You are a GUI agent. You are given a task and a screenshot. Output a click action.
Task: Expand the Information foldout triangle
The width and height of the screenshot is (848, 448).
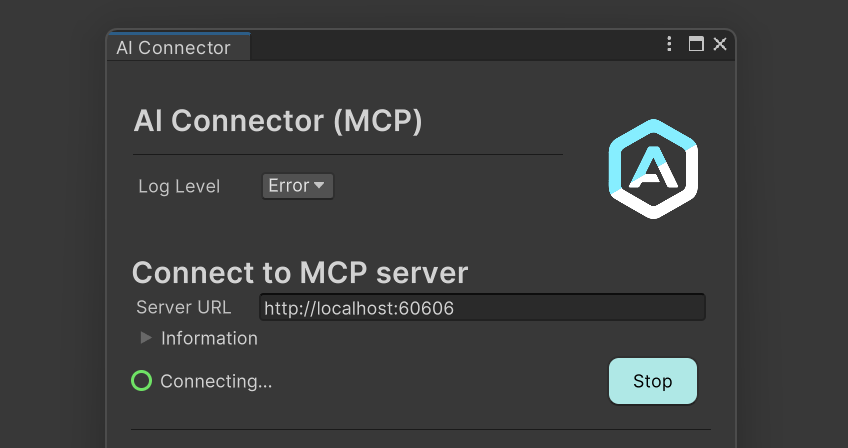point(145,338)
